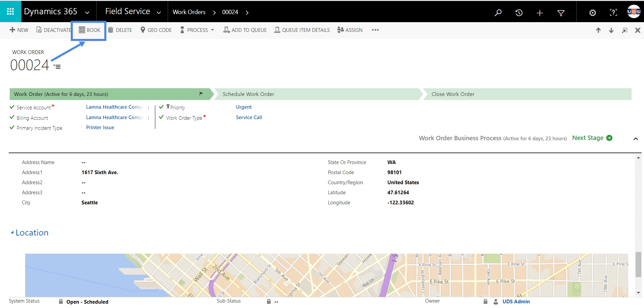644x308 pixels.
Task: Click DEACTIVATE in the command bar
Action: (54, 30)
